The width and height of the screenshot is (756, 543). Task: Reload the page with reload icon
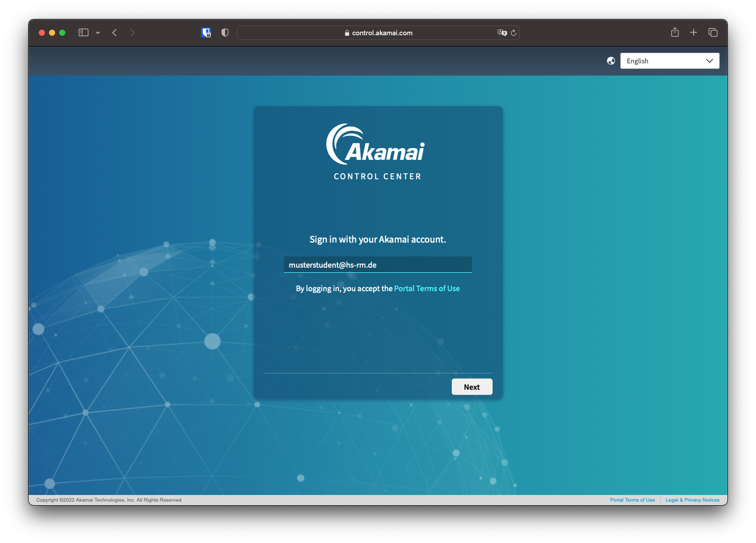514,33
